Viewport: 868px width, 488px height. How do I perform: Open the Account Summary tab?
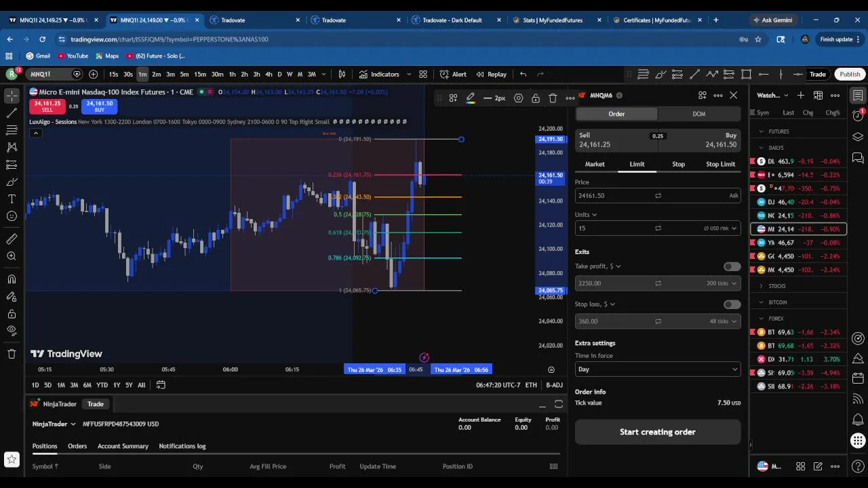[123, 446]
